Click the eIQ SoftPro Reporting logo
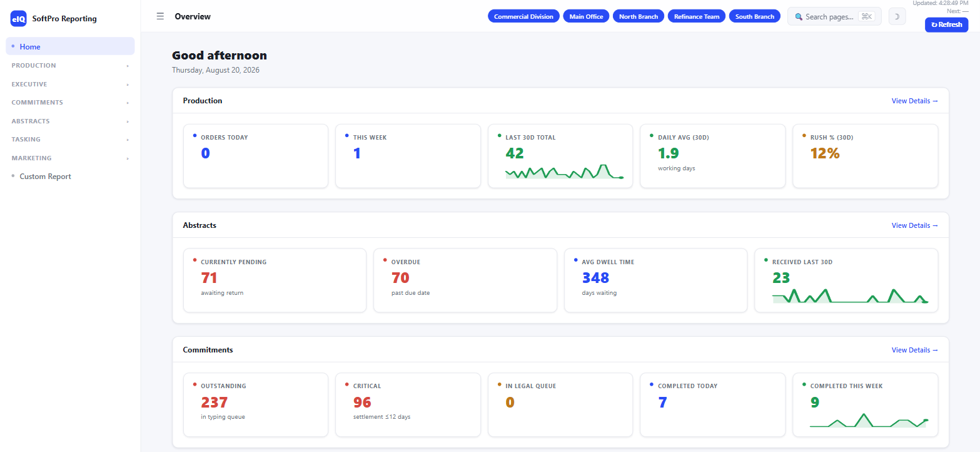Screen dimensions: 980x452 click(19, 19)
